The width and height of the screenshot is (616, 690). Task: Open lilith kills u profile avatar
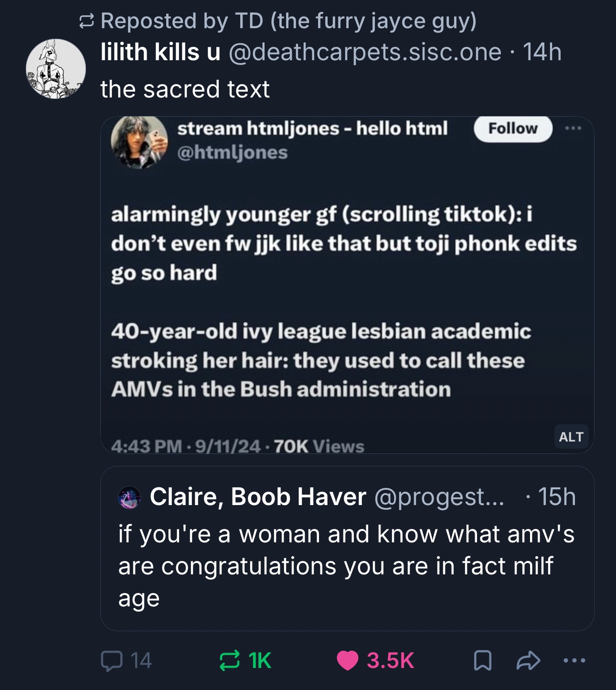click(x=56, y=69)
